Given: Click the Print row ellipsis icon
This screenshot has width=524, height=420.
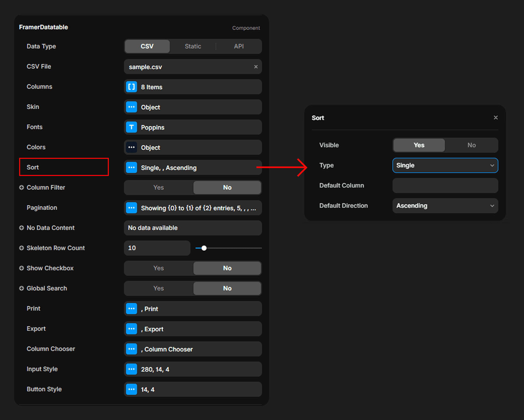Looking at the screenshot, I should (131, 309).
